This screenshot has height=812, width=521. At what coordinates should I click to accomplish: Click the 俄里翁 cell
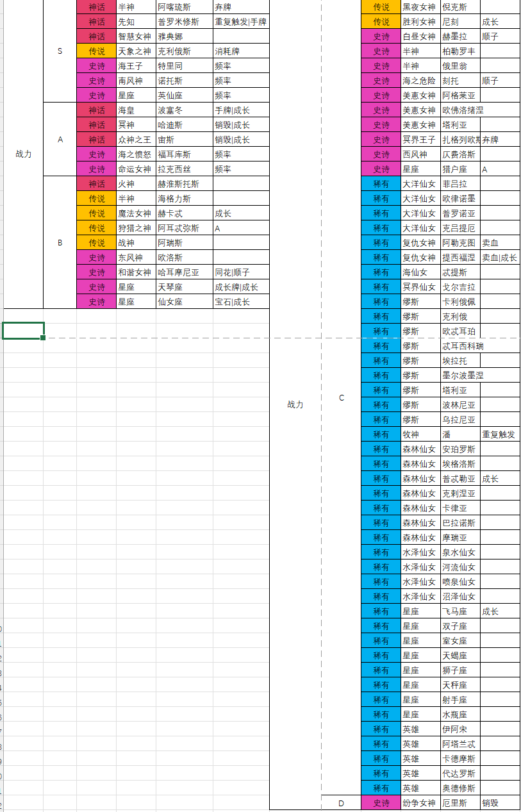[x=460, y=66]
